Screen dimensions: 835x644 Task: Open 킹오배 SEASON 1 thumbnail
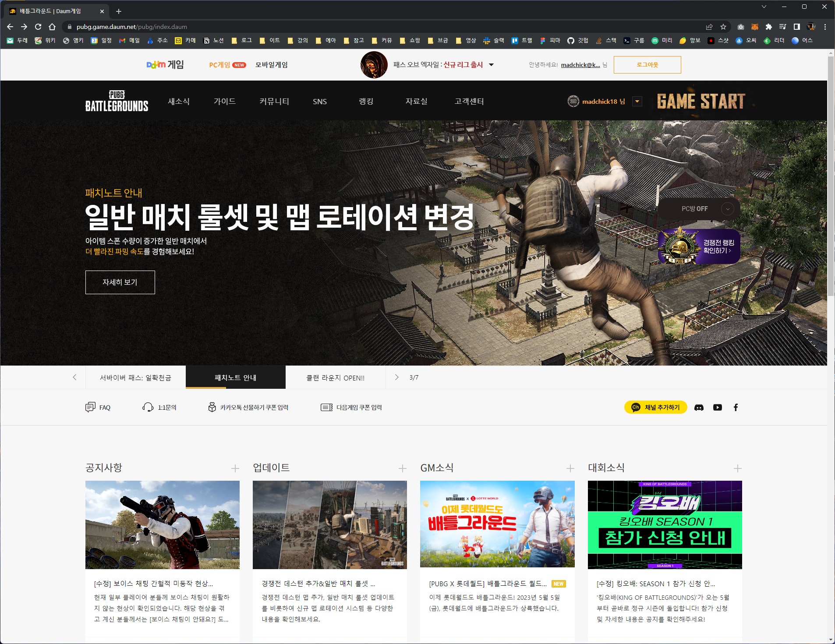coord(665,525)
